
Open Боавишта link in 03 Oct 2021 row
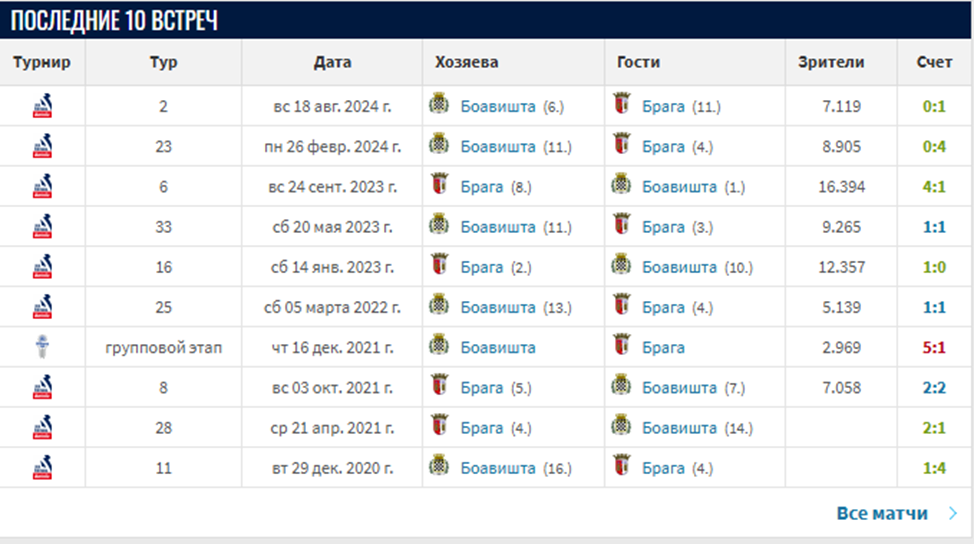tap(679, 387)
